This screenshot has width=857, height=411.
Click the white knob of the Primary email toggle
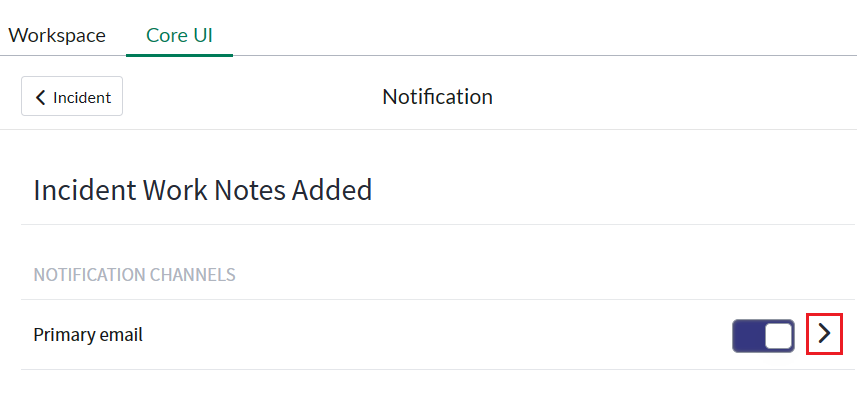click(x=778, y=336)
